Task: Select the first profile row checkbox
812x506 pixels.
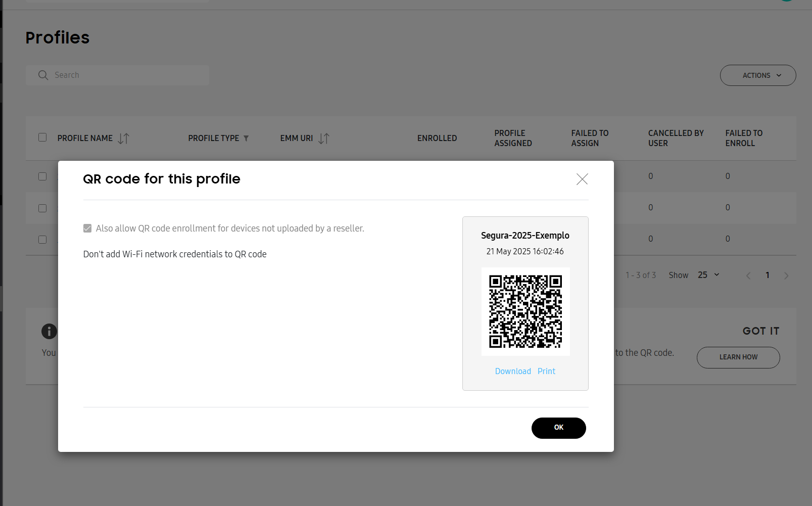Action: coord(42,176)
